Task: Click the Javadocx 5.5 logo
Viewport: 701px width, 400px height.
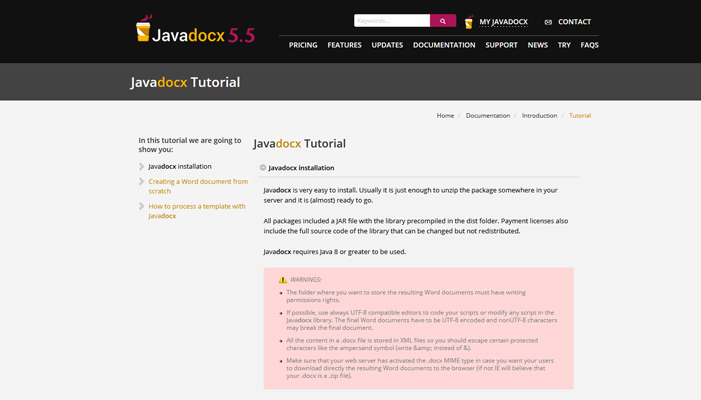Action: pyautogui.click(x=195, y=30)
